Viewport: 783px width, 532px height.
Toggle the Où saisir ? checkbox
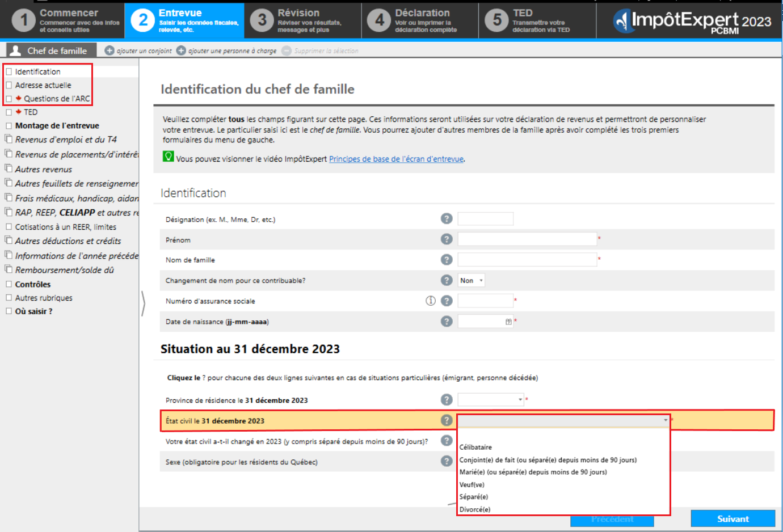pyautogui.click(x=9, y=311)
